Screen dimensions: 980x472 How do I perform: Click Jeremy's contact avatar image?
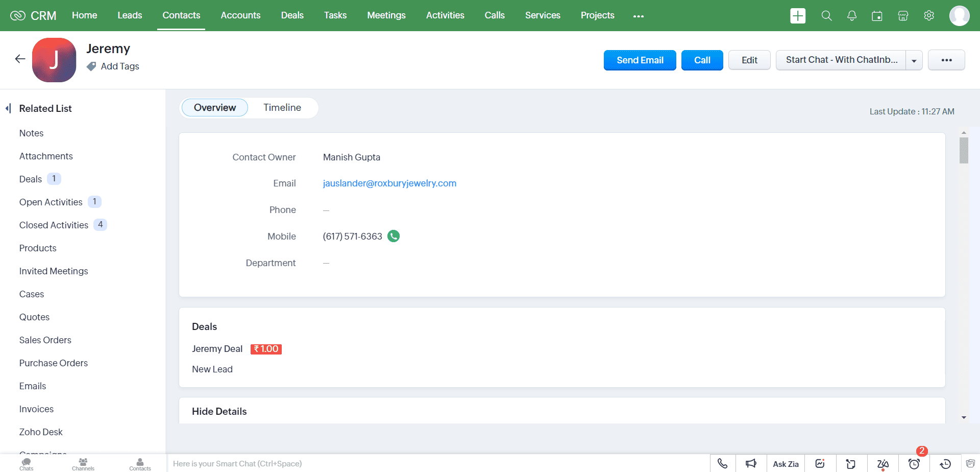click(x=54, y=60)
